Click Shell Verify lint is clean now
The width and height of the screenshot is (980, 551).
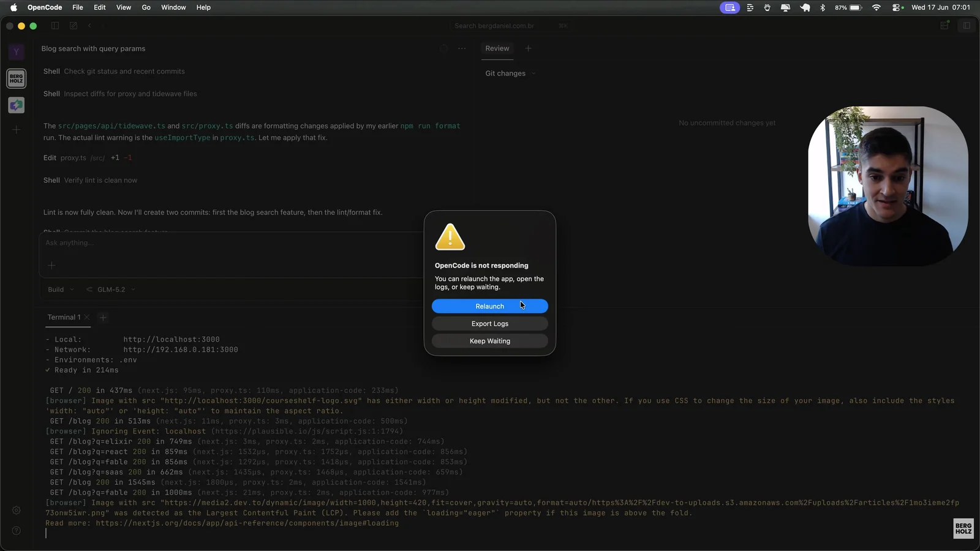coord(90,181)
